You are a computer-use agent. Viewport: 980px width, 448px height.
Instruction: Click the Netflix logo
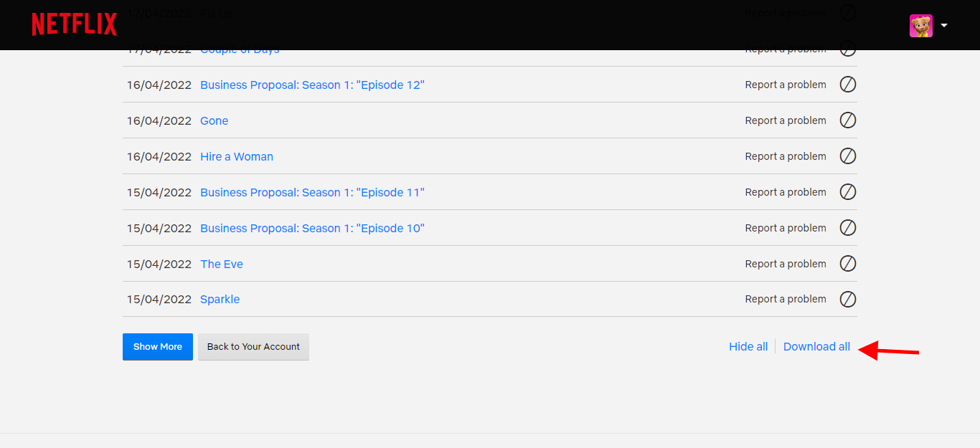tap(75, 24)
